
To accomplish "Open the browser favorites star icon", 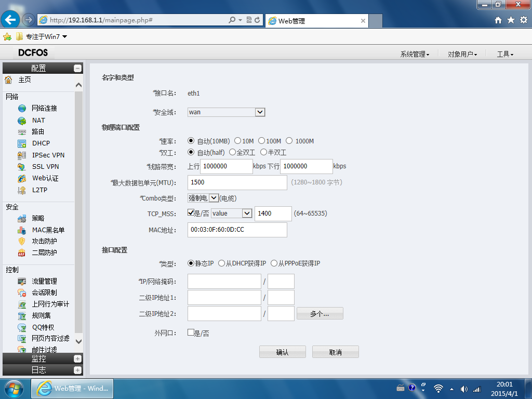I will [511, 20].
